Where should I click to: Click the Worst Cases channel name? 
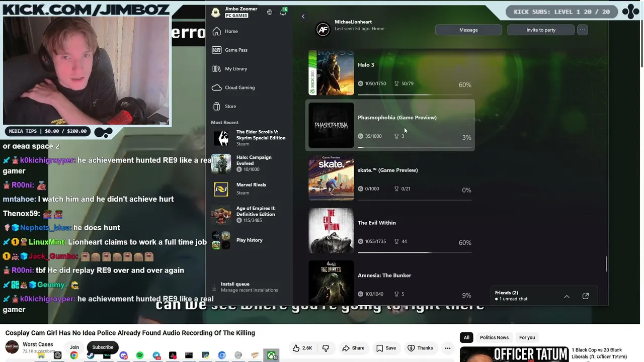pos(38,344)
